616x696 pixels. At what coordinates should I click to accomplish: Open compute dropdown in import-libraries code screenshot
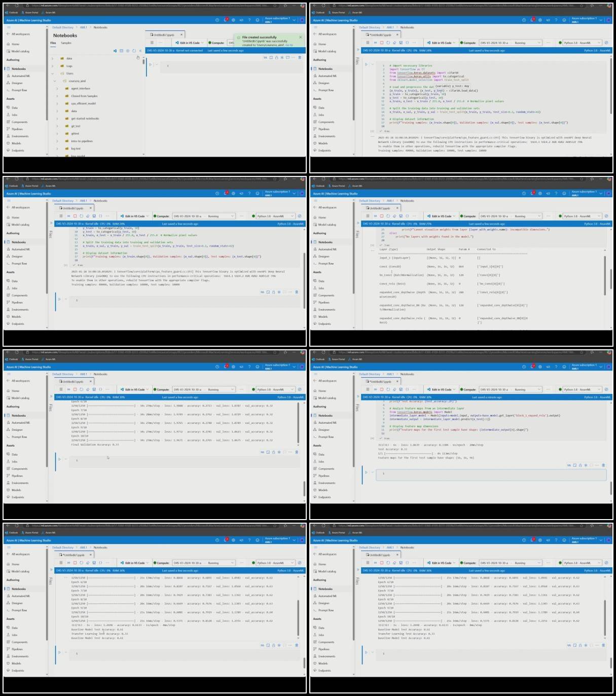(510, 43)
